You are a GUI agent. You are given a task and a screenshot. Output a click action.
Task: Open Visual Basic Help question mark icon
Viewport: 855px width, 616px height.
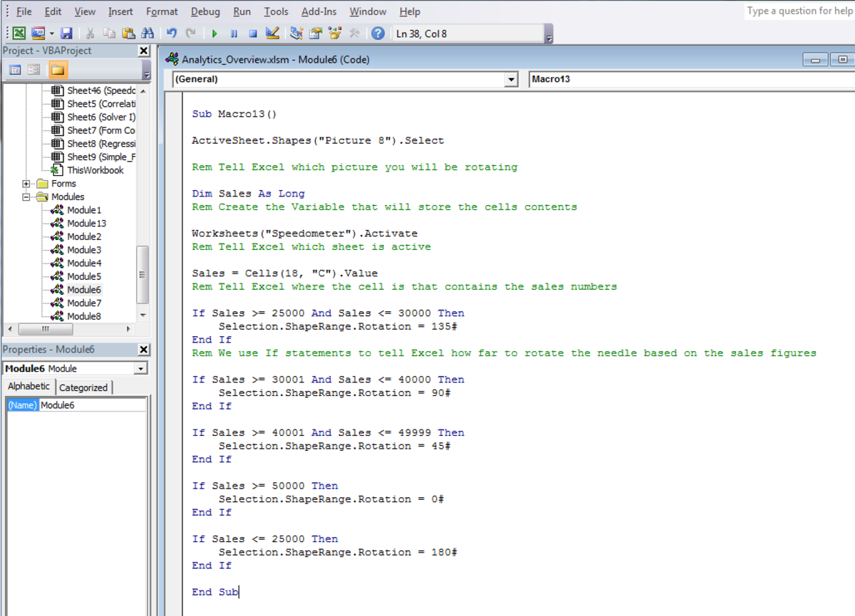pos(378,33)
